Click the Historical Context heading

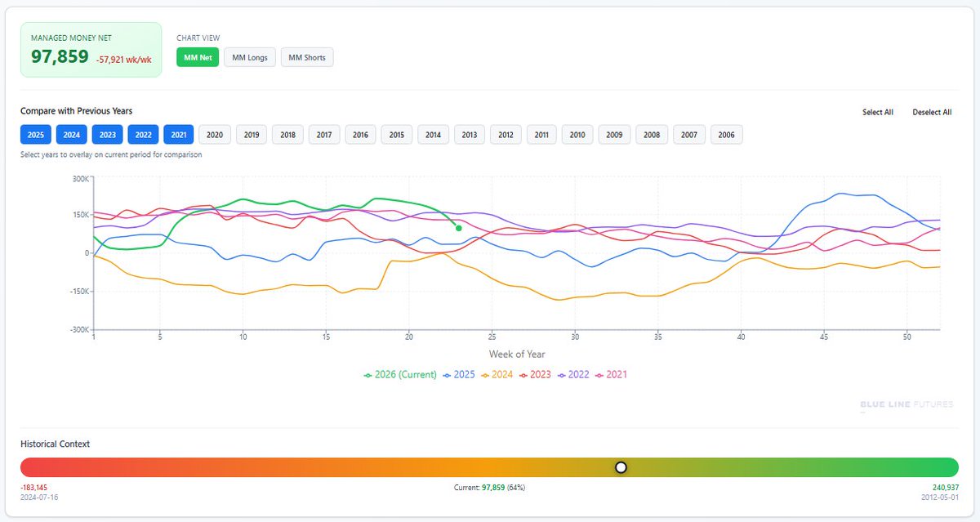click(55, 444)
